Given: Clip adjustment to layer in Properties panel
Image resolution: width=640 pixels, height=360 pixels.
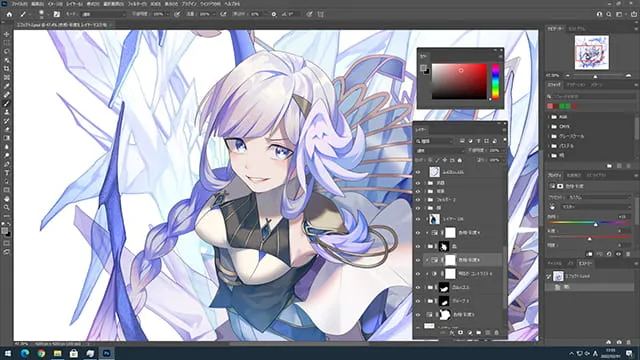Looking at the screenshot, I should [x=589, y=254].
